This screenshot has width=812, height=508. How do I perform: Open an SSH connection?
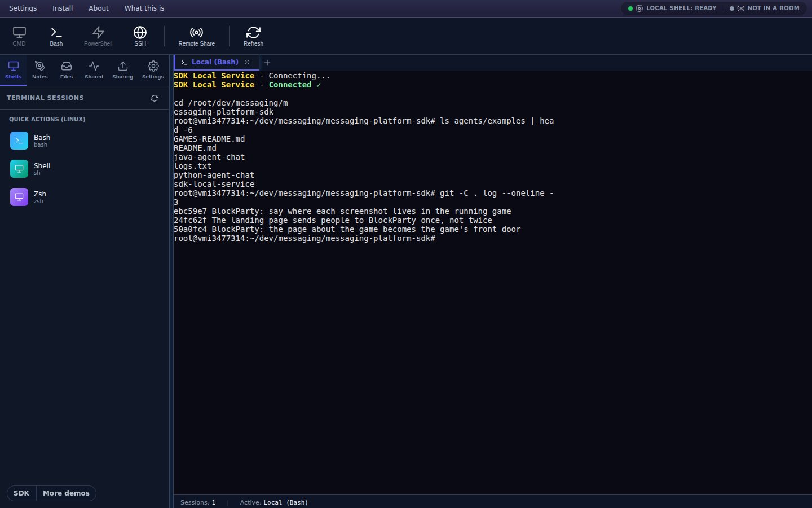click(x=140, y=36)
